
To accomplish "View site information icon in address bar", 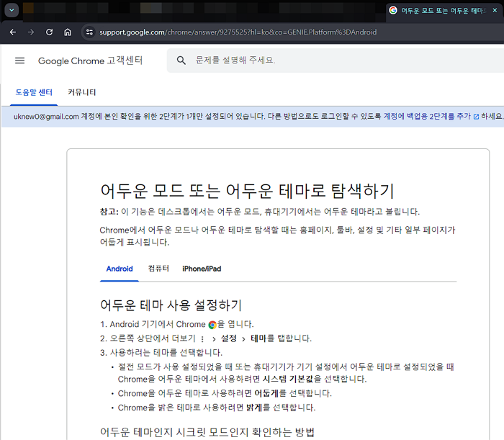I will point(89,32).
